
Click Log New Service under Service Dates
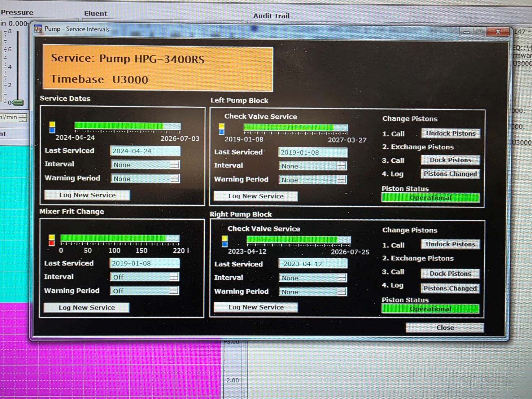(87, 195)
